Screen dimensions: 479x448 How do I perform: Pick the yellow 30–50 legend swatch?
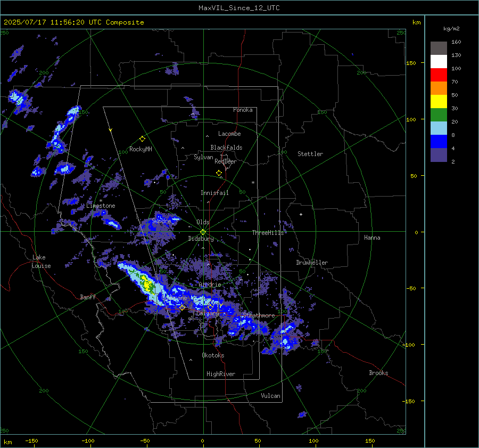439,102
